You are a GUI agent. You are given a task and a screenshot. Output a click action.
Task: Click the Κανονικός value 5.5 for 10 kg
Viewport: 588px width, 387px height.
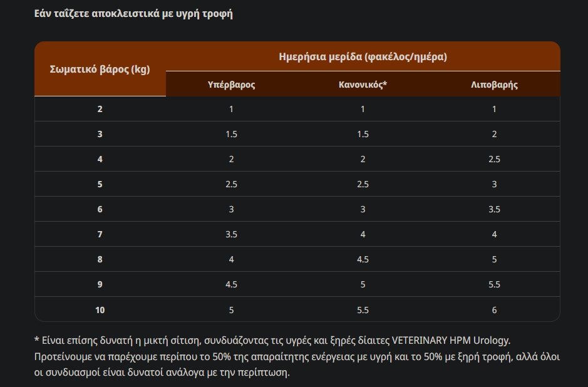point(363,309)
